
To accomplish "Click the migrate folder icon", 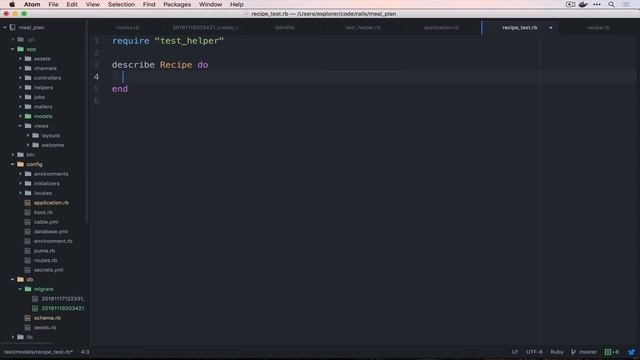I will tap(28, 289).
